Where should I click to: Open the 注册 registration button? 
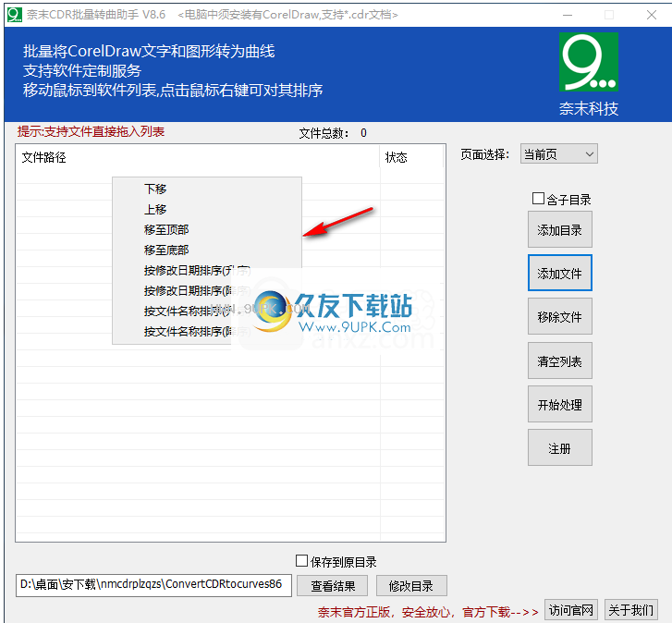point(560,448)
